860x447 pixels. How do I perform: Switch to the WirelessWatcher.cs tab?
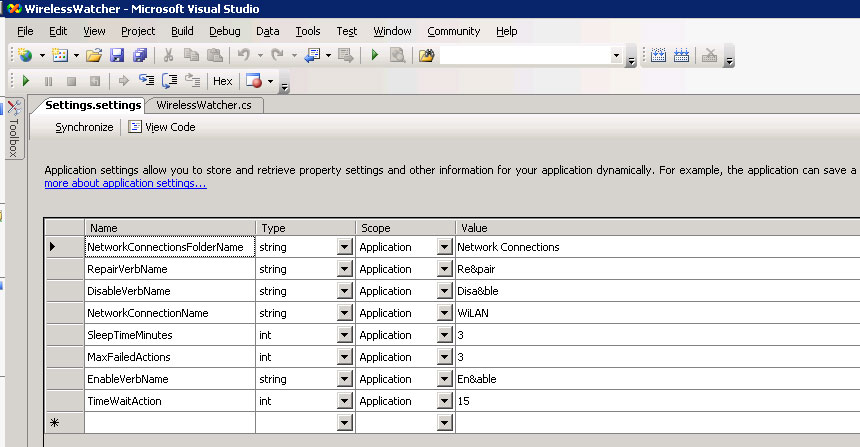[x=204, y=105]
